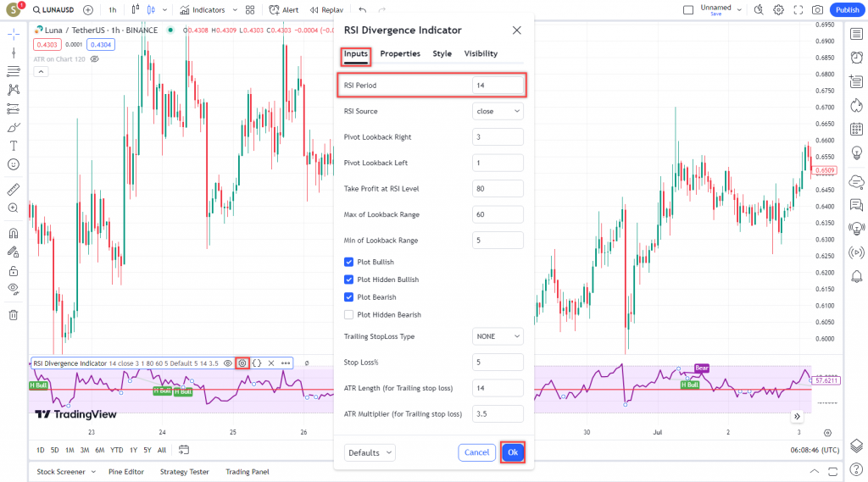Open the alerts clock panel

click(x=856, y=58)
